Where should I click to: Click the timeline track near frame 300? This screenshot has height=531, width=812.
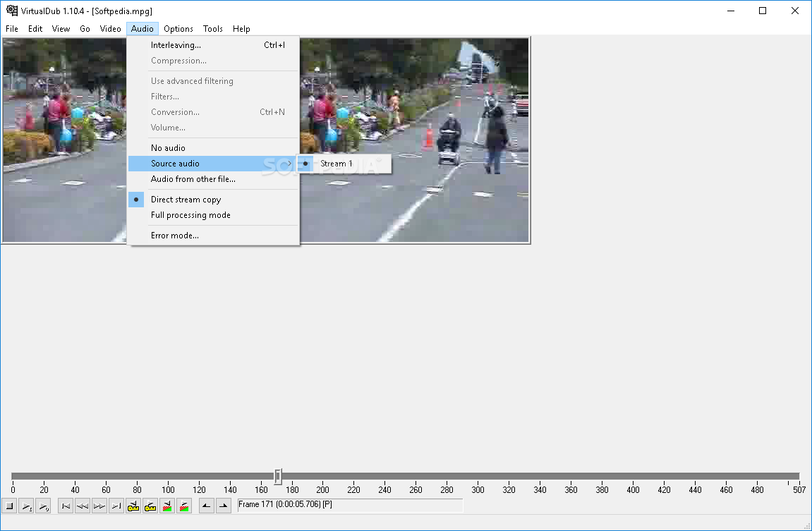(x=478, y=475)
